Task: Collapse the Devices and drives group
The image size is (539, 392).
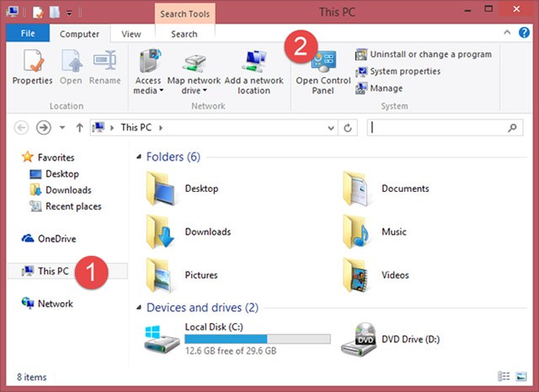Action: [139, 308]
